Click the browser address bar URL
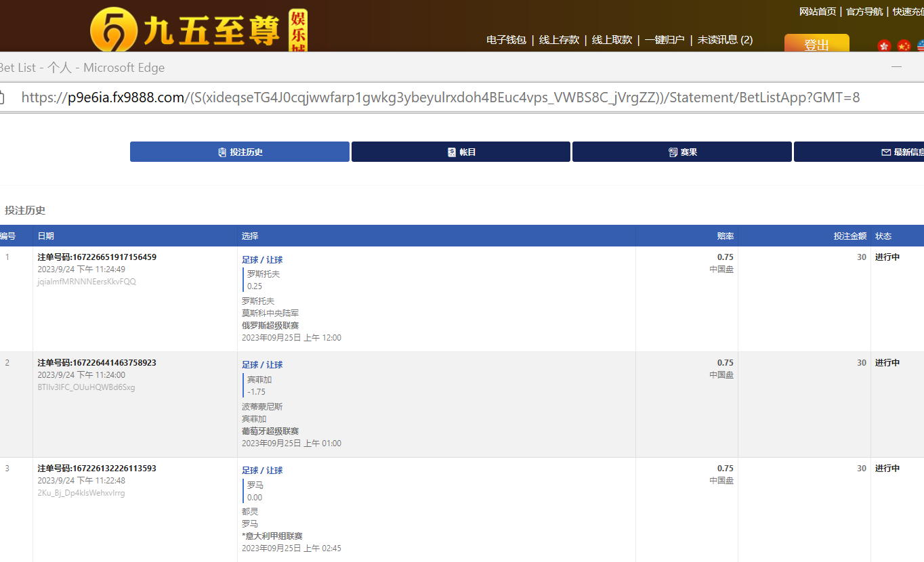The width and height of the screenshot is (924, 562). (440, 98)
